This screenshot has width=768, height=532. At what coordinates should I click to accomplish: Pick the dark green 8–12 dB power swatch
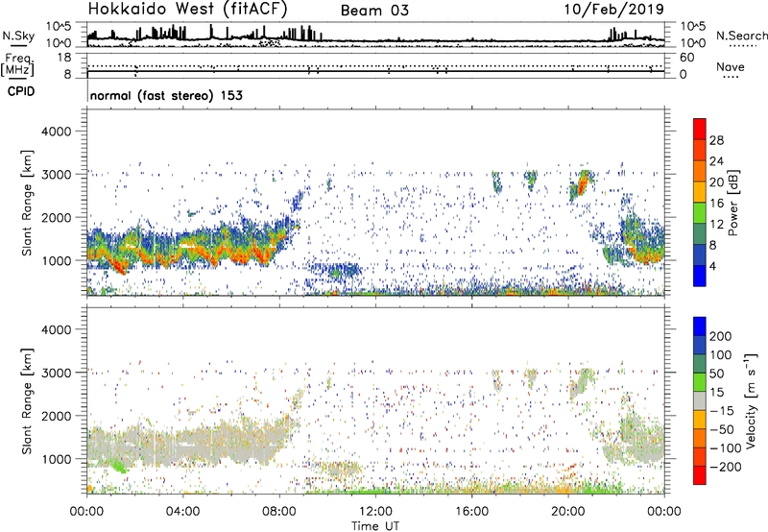pos(700,233)
